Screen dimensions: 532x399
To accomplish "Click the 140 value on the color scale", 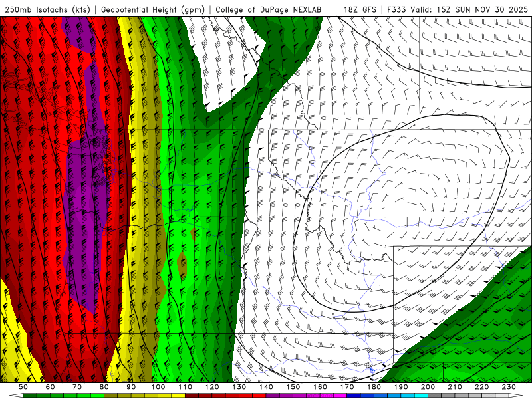I will pos(267,387).
